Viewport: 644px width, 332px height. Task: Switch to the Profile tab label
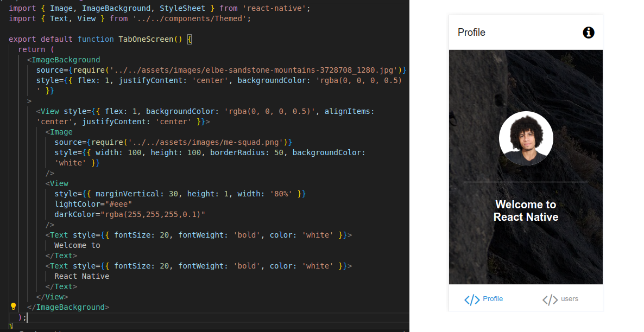(x=493, y=299)
